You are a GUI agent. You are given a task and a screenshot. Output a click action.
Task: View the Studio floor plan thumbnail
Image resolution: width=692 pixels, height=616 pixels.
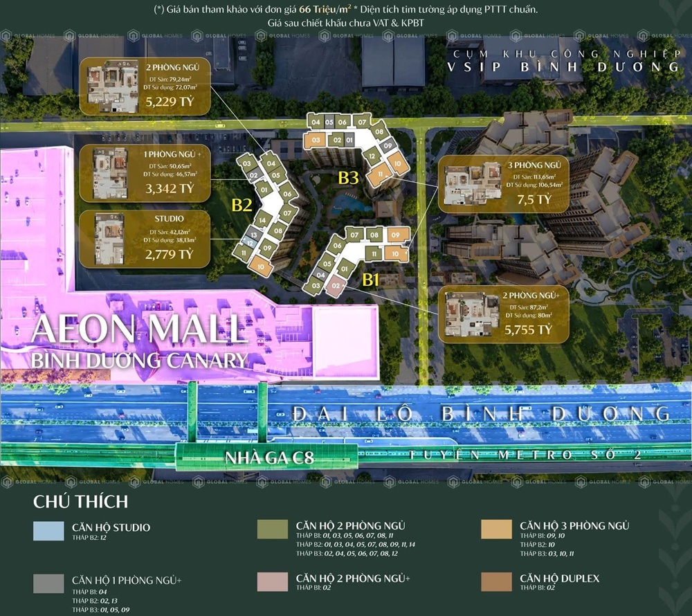(x=109, y=239)
